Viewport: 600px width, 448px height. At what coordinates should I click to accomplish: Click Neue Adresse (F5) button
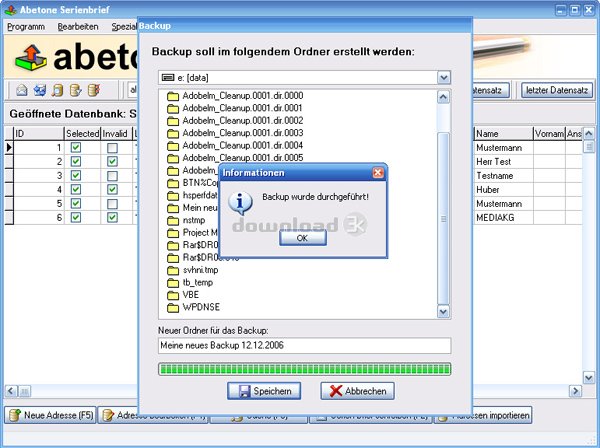[50, 415]
